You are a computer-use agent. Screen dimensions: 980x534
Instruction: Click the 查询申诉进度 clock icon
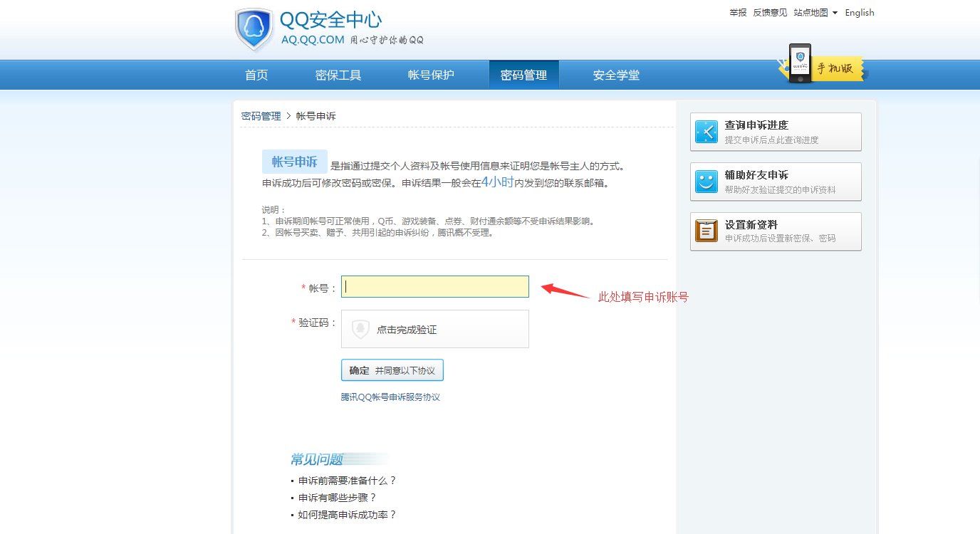click(x=707, y=132)
